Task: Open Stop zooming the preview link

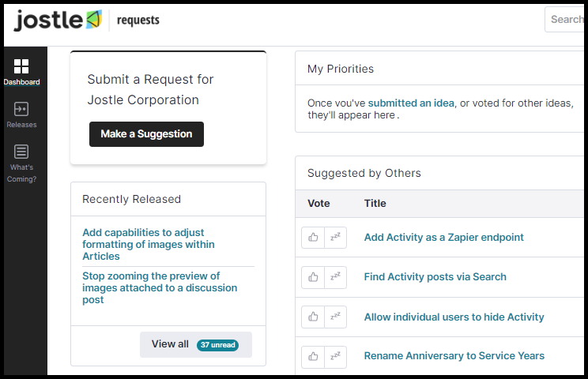Action: [160, 287]
